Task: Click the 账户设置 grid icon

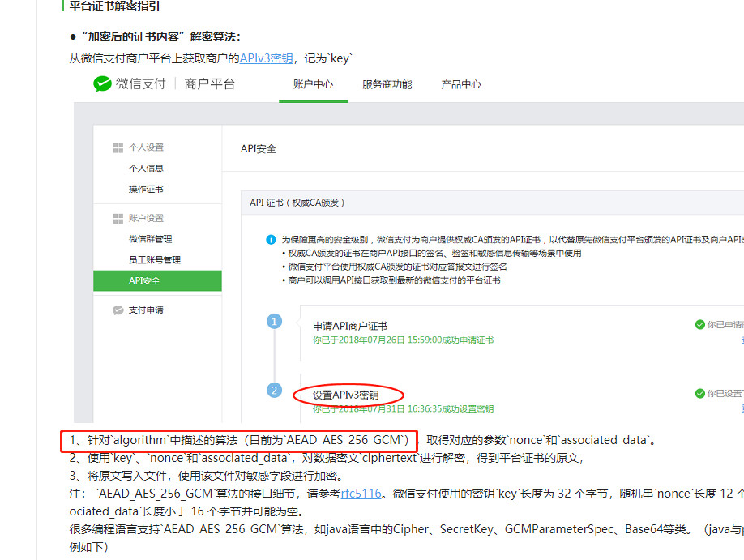Action: (118, 218)
